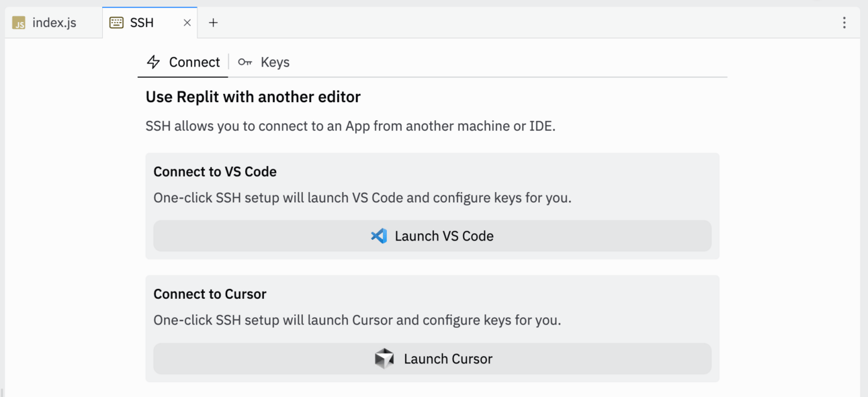Click the 'Connect to Cursor' heading
The image size is (868, 397).
210,294
